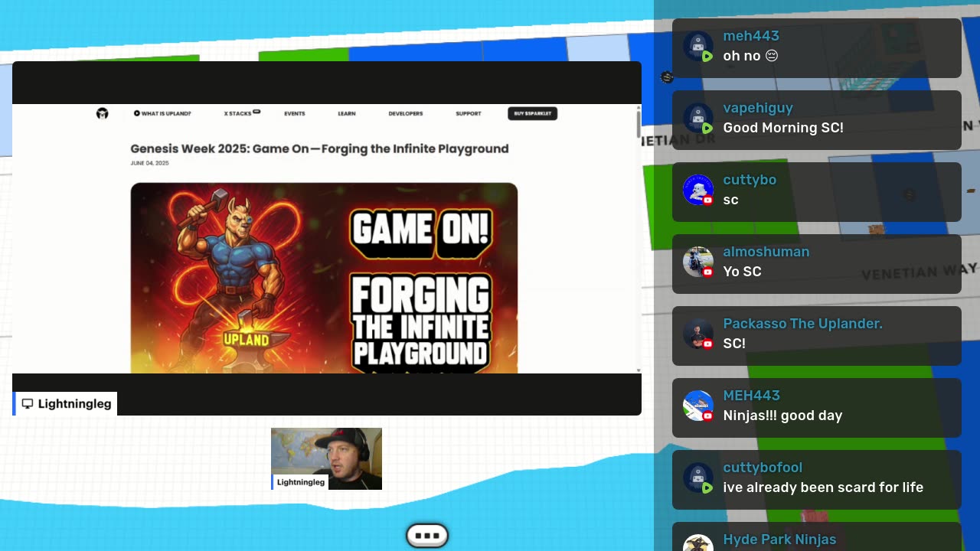Click almoshuman's chat avatar

point(697,262)
